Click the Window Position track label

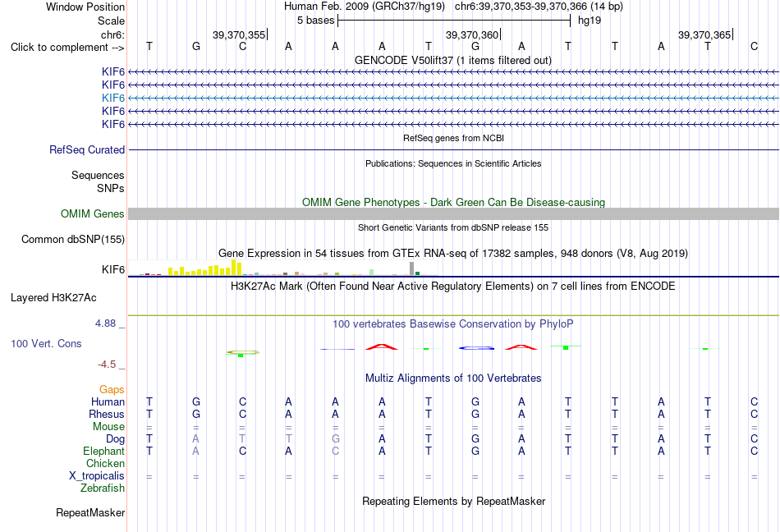(x=85, y=7)
